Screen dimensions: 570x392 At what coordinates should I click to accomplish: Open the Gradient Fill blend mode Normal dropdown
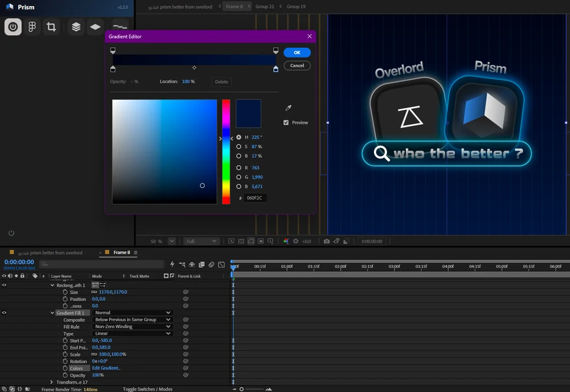[x=132, y=313]
